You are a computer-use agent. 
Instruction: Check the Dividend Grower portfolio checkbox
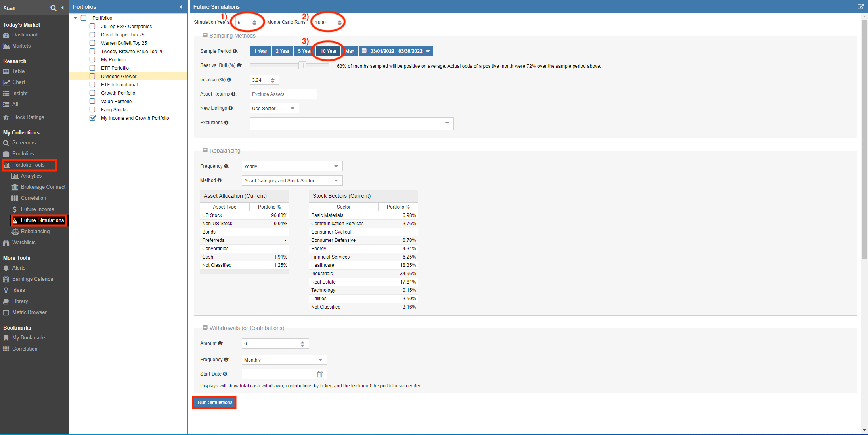(x=92, y=76)
